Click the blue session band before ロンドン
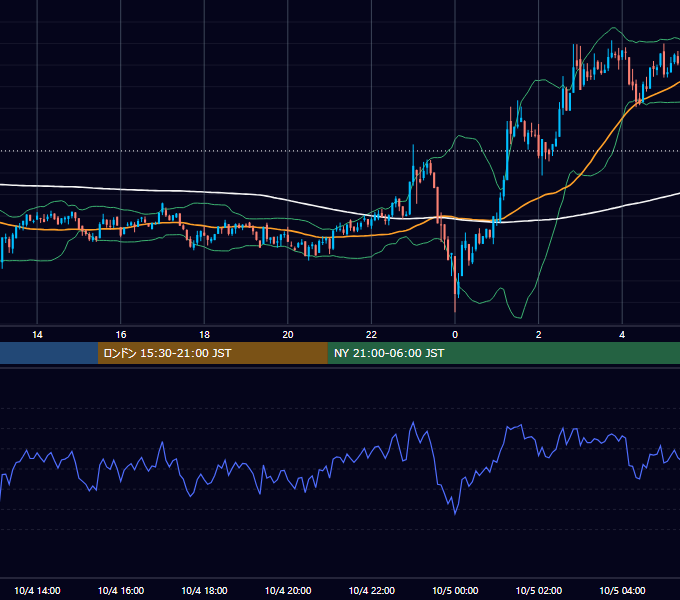This screenshot has width=680, height=600. coord(49,353)
